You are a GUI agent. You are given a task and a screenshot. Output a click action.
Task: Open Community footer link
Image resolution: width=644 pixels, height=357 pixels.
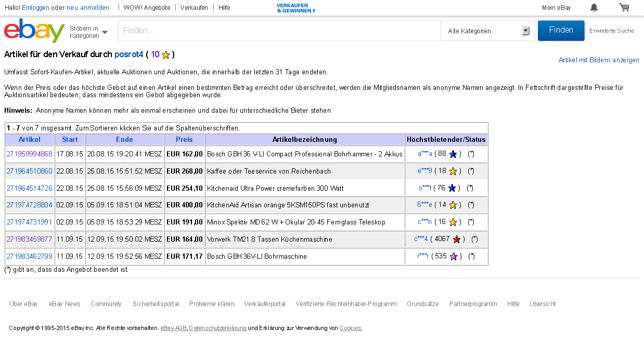pyautogui.click(x=106, y=304)
